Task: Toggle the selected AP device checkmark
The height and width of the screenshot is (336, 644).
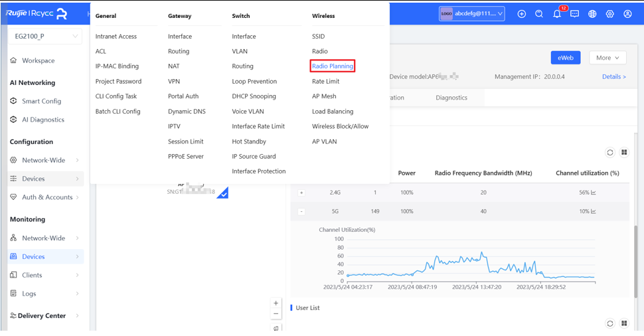Action: click(x=222, y=193)
